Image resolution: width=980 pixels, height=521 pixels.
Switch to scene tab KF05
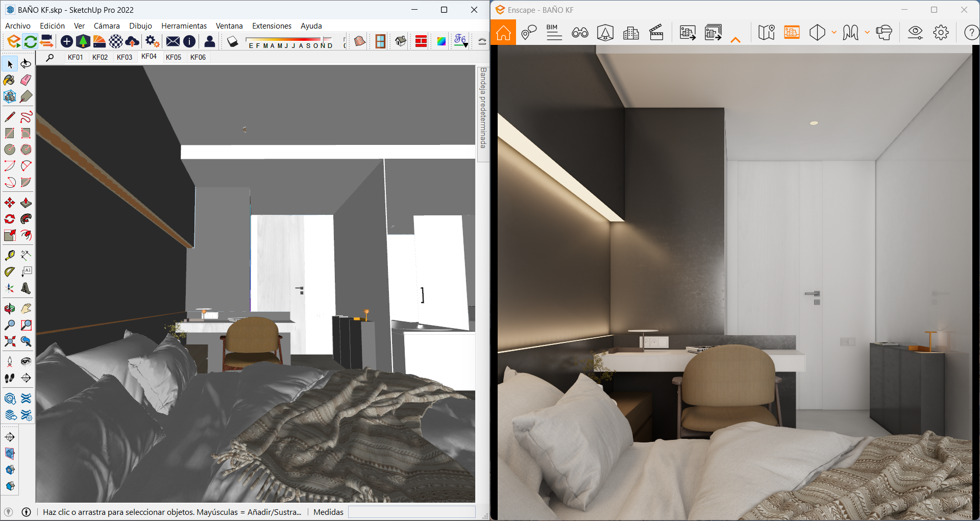(174, 57)
